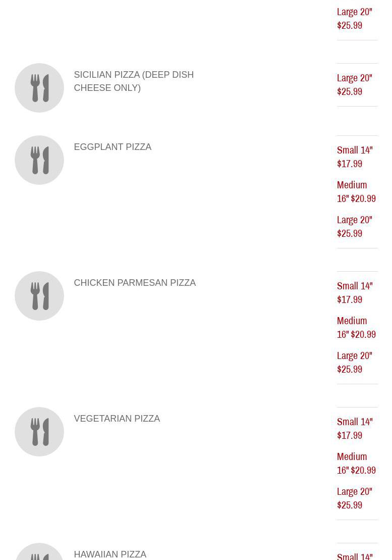This screenshot has width=392, height=560.
Task: Open the Hawaiian Pizza item title
Action: coord(110,554)
